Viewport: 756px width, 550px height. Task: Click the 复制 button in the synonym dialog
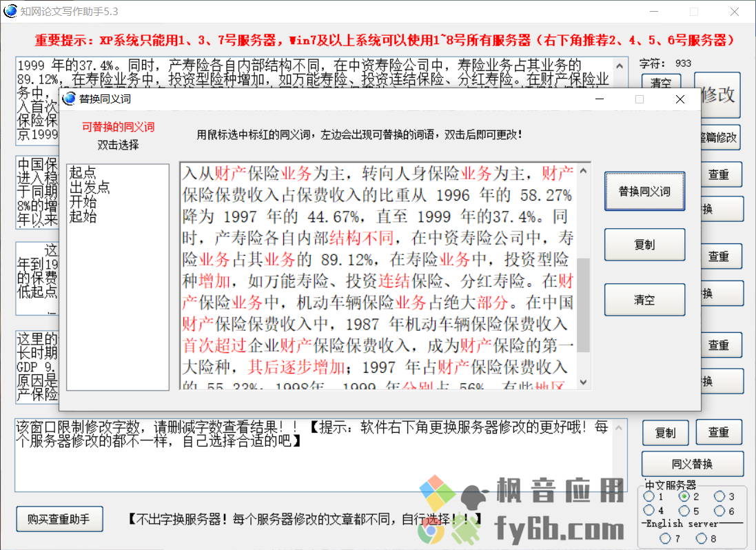click(x=644, y=245)
